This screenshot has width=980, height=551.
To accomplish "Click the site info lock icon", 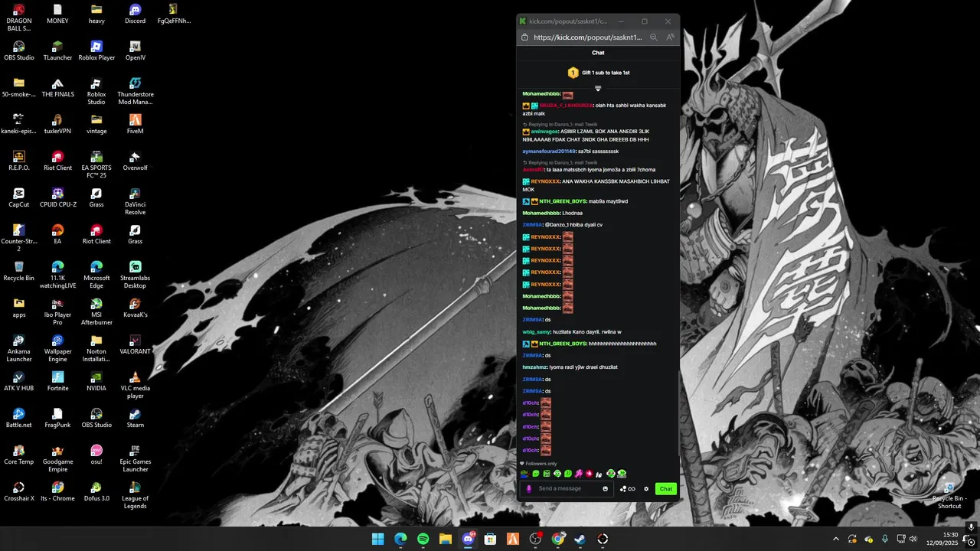I will pyautogui.click(x=524, y=37).
